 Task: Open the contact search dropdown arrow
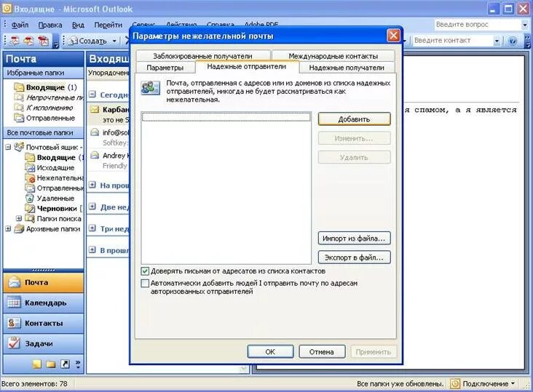coord(497,41)
